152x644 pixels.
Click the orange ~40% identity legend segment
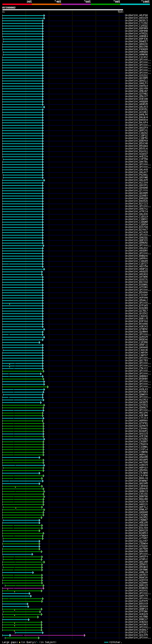pyautogui.click(x=46, y=4)
